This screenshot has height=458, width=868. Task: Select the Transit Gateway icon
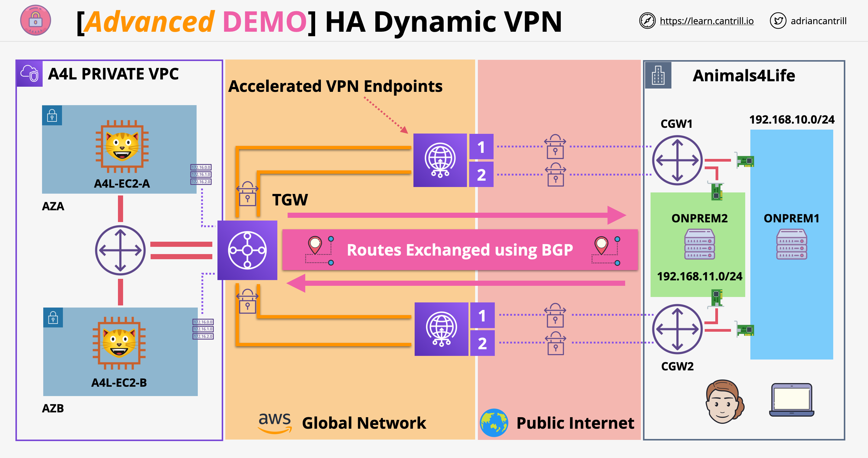tap(247, 250)
